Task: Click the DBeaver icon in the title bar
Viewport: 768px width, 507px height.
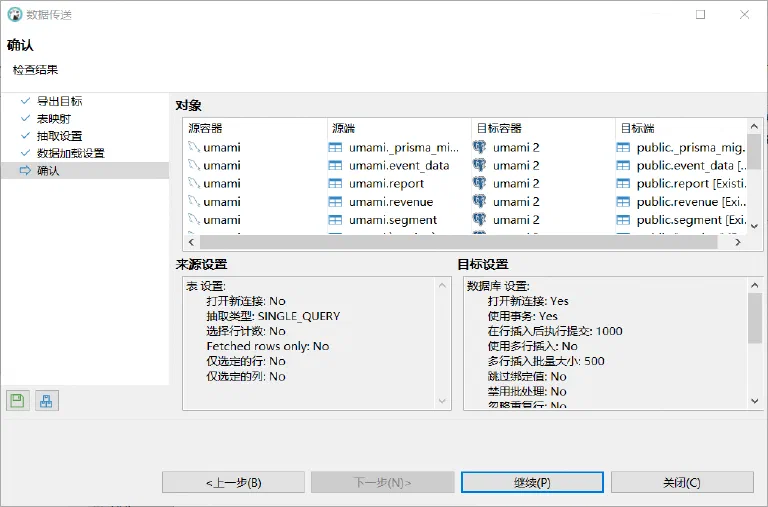Action: [x=15, y=15]
